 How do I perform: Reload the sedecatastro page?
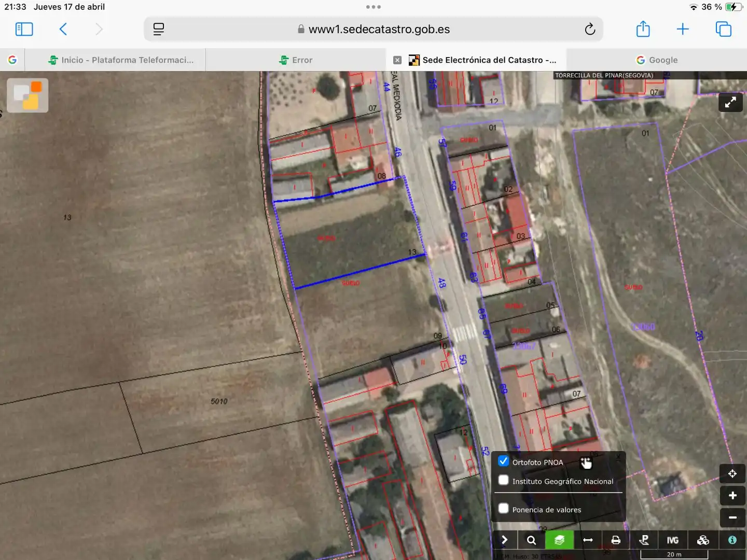(590, 29)
